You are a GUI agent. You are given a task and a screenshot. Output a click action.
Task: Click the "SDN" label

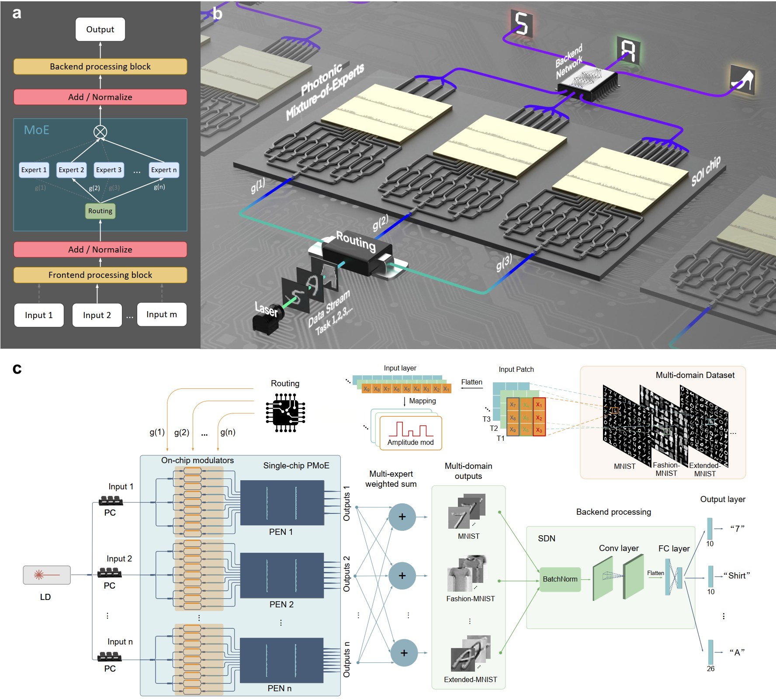[547, 539]
